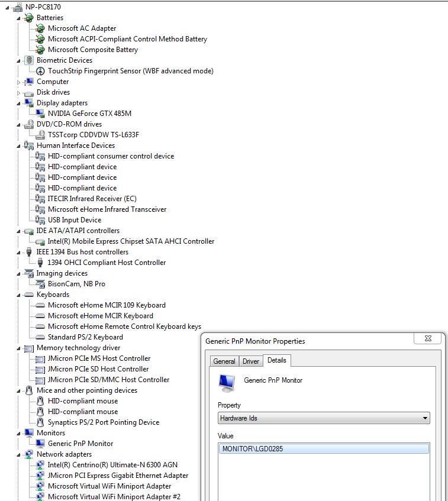The height and width of the screenshot is (501, 448).
Task: Click the Batteries category icon
Action: pyautogui.click(x=29, y=18)
